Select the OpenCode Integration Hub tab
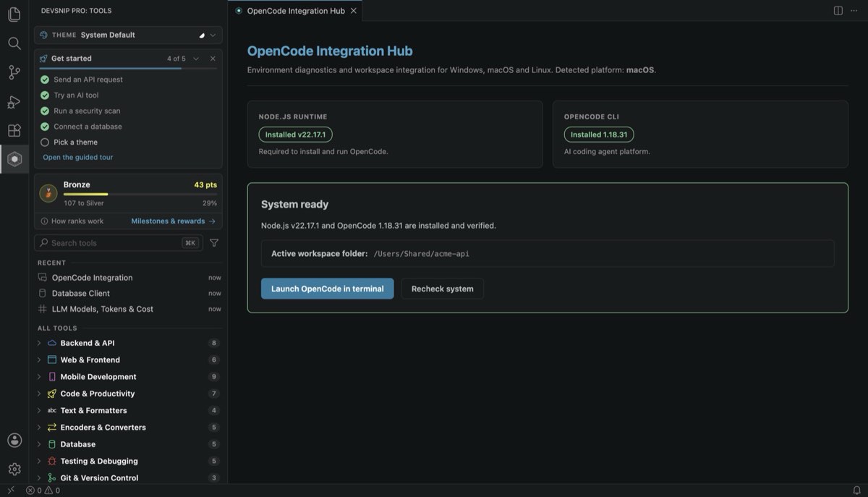868x497 pixels. [295, 11]
